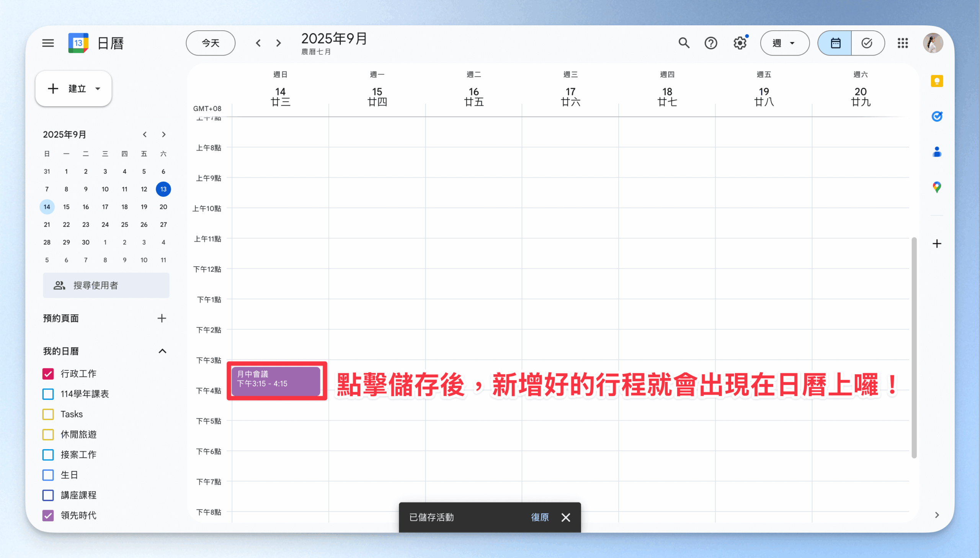Open the settings gear menu
The image size is (980, 558).
pyautogui.click(x=740, y=43)
